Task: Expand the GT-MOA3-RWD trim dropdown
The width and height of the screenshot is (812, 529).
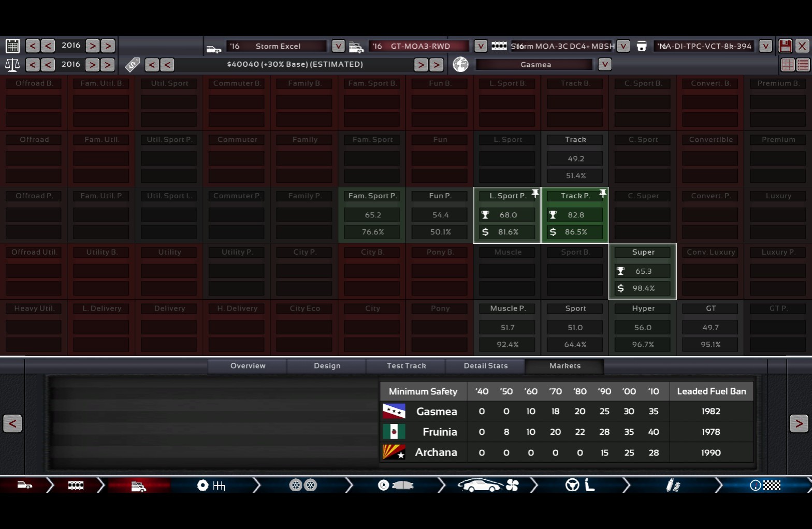Action: (x=481, y=46)
